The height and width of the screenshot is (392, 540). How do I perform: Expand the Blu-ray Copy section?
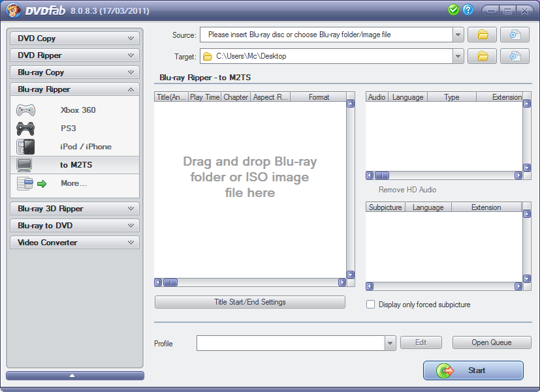click(74, 72)
